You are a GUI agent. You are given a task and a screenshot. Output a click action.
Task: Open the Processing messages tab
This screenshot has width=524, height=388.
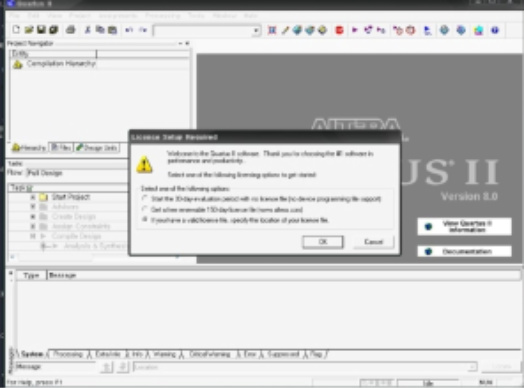pos(68,354)
